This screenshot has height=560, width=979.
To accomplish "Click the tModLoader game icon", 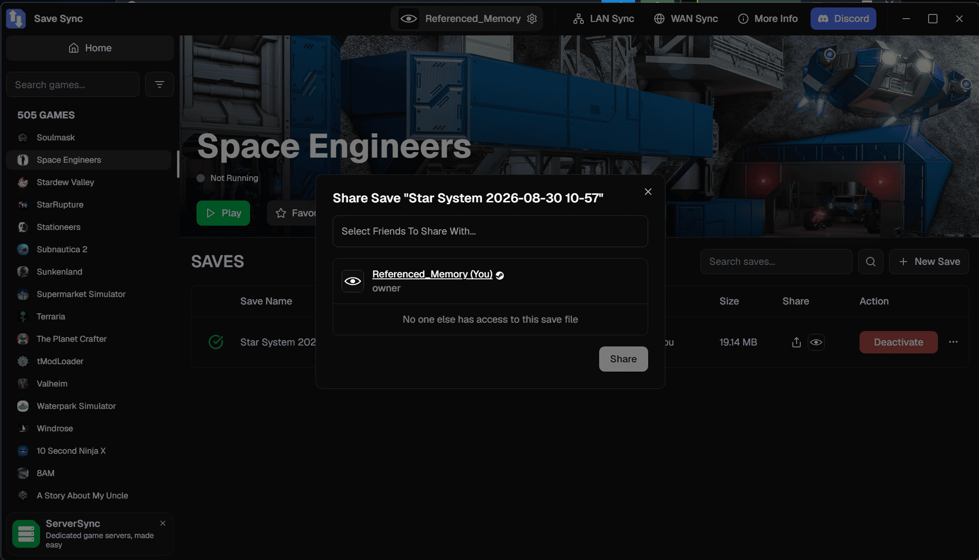I will (x=23, y=361).
